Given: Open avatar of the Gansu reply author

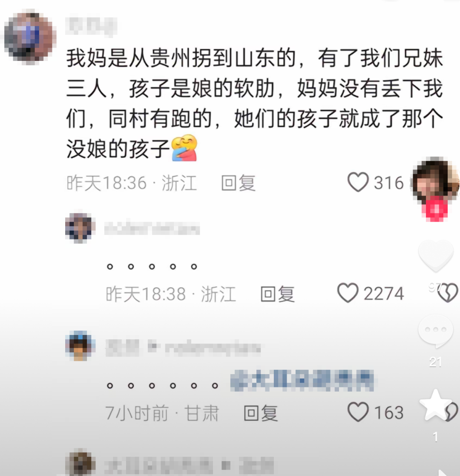Looking at the screenshot, I should (x=80, y=346).
